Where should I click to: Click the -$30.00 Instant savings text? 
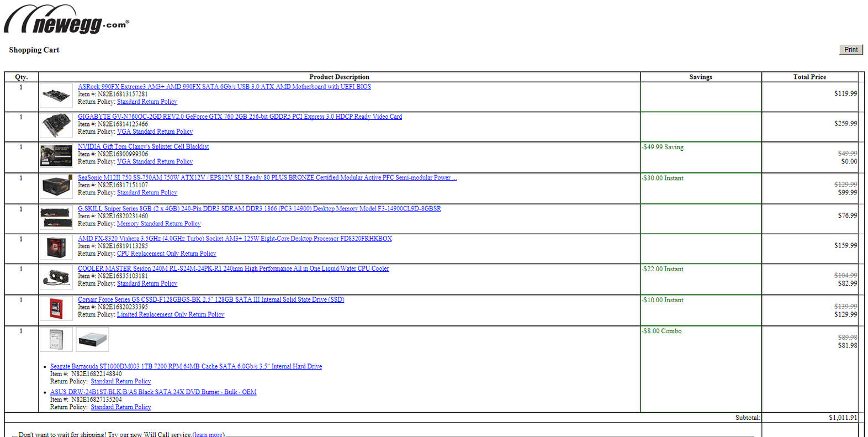pos(663,178)
